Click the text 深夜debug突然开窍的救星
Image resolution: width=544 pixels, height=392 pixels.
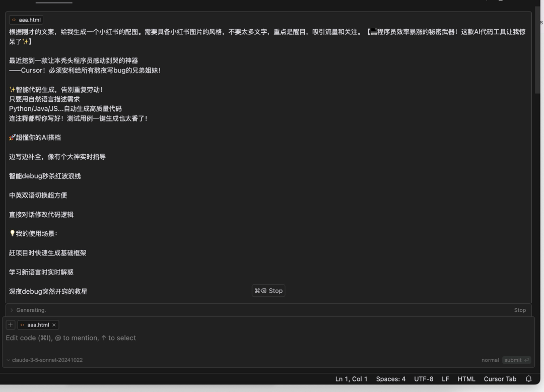click(48, 291)
